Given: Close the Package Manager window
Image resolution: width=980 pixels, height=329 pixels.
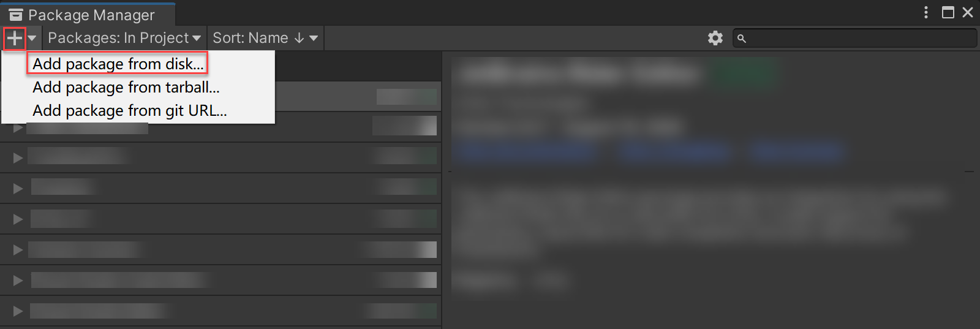Looking at the screenshot, I should coord(968,12).
